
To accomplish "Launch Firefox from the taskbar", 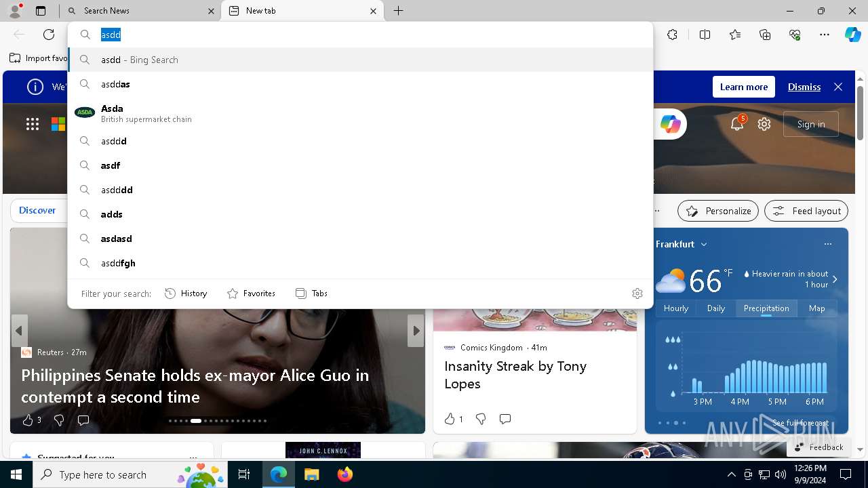I will click(x=344, y=475).
